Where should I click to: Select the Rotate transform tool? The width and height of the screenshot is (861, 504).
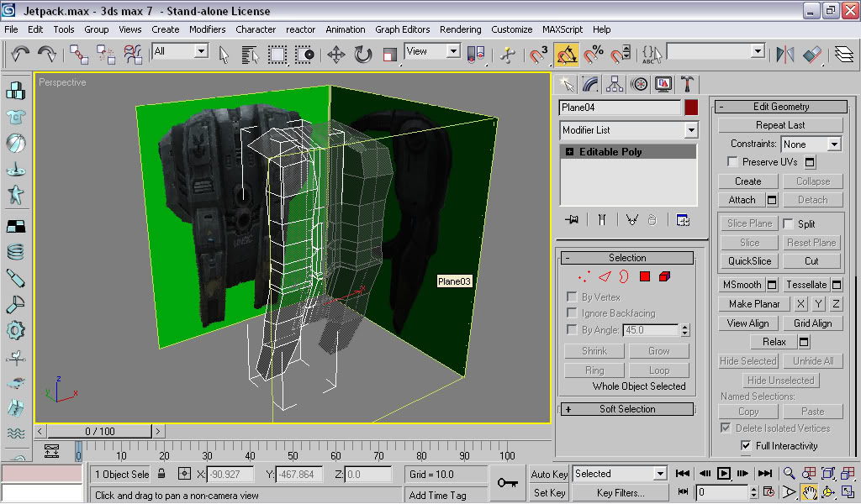[363, 55]
